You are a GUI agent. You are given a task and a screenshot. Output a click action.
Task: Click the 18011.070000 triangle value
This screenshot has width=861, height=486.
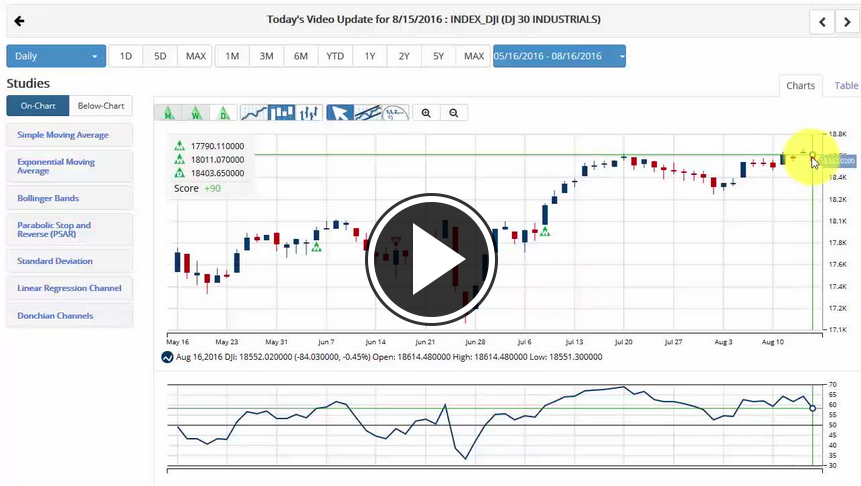tap(217, 160)
